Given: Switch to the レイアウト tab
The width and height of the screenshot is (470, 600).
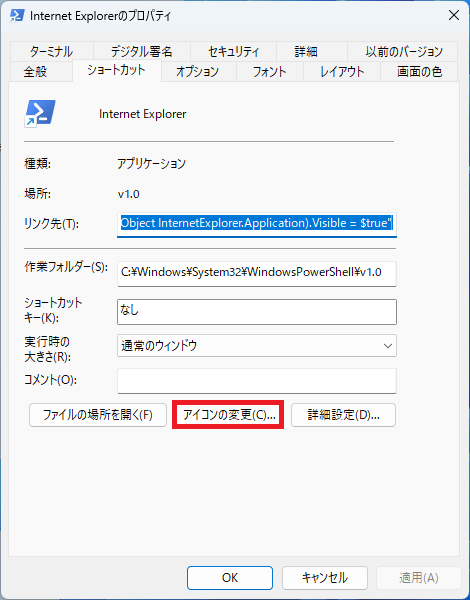Looking at the screenshot, I should pyautogui.click(x=342, y=72).
